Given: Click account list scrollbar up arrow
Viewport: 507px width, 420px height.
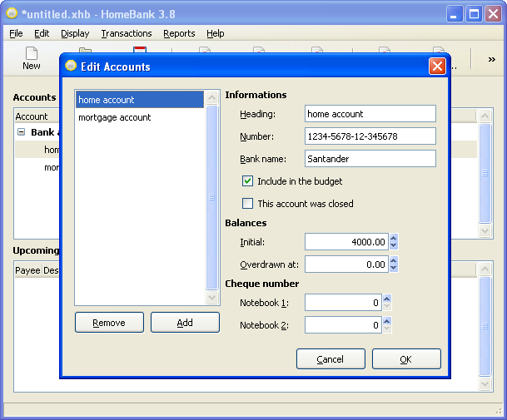Looking at the screenshot, I should click(212, 97).
